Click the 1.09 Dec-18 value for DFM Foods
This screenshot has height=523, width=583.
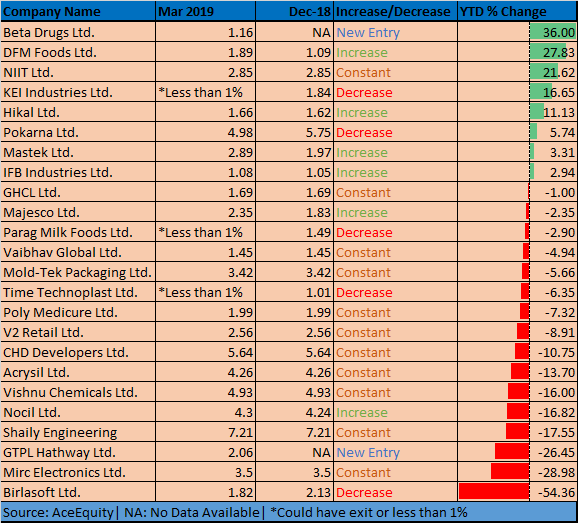[318, 53]
